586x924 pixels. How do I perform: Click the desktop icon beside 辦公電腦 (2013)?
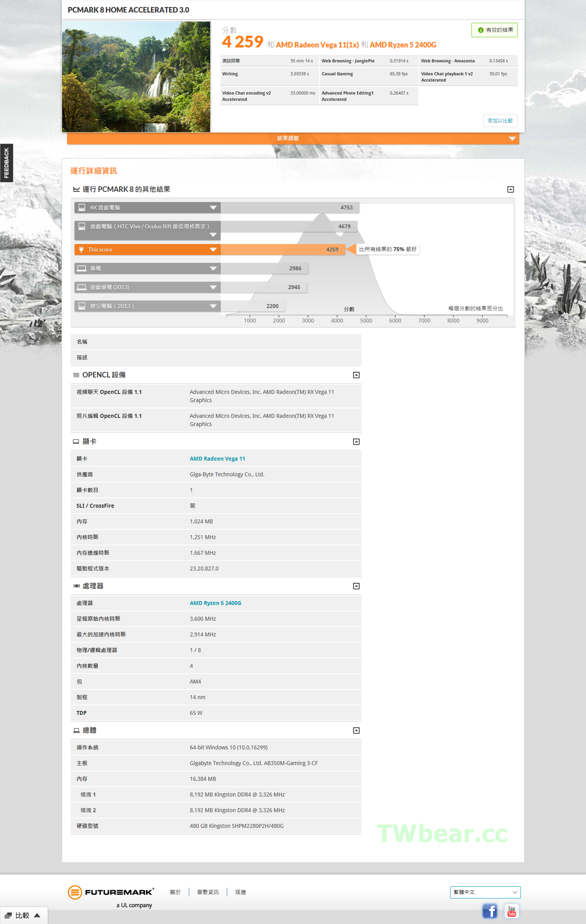pos(81,306)
